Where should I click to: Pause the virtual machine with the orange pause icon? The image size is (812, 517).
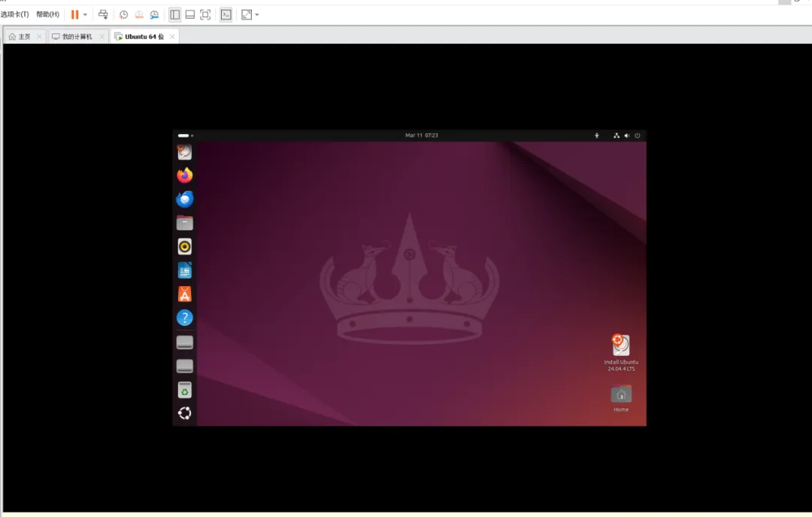coord(75,14)
